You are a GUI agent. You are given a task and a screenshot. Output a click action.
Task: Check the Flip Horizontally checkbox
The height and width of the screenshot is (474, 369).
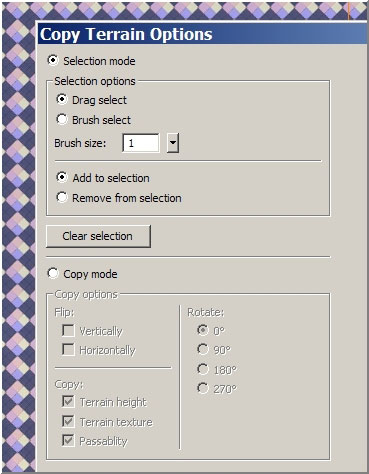click(68, 350)
